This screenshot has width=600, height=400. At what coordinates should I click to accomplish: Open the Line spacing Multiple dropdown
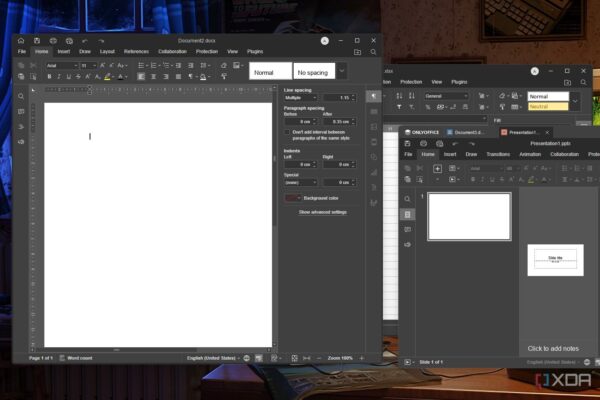pos(300,97)
